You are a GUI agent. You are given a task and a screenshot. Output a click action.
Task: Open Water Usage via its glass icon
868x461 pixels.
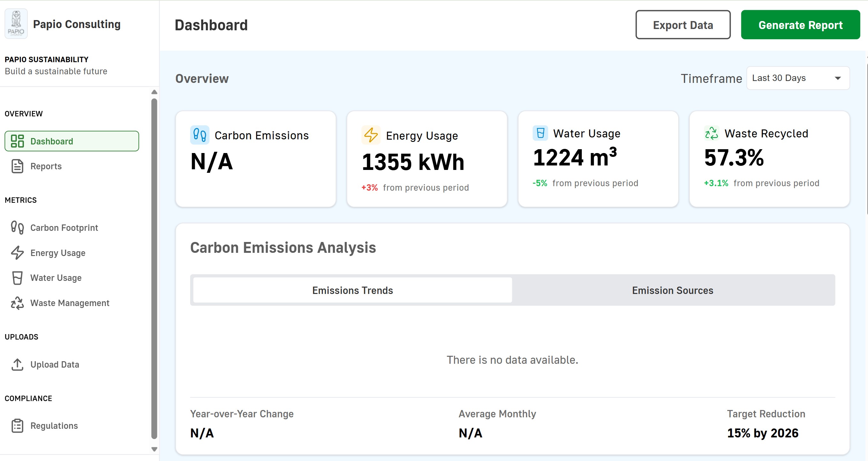[x=17, y=278]
